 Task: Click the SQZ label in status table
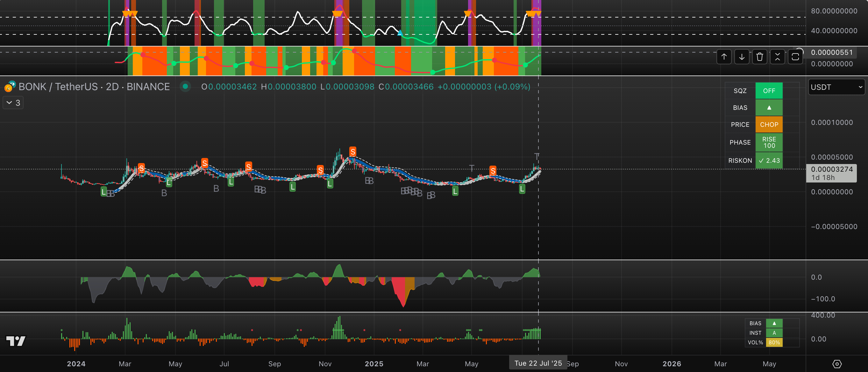tap(740, 91)
